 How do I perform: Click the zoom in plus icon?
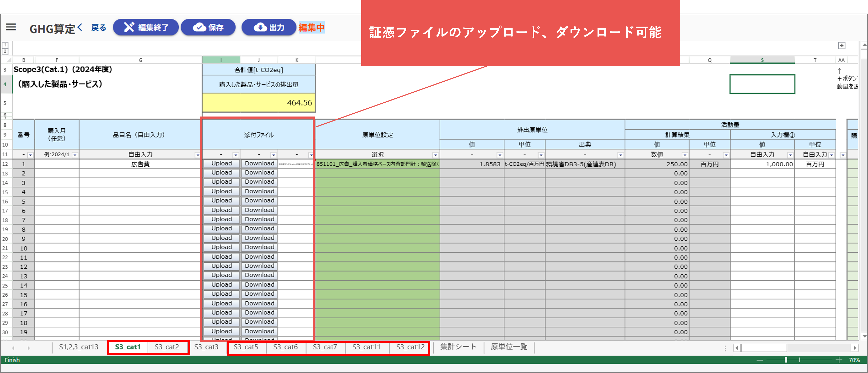(839, 360)
